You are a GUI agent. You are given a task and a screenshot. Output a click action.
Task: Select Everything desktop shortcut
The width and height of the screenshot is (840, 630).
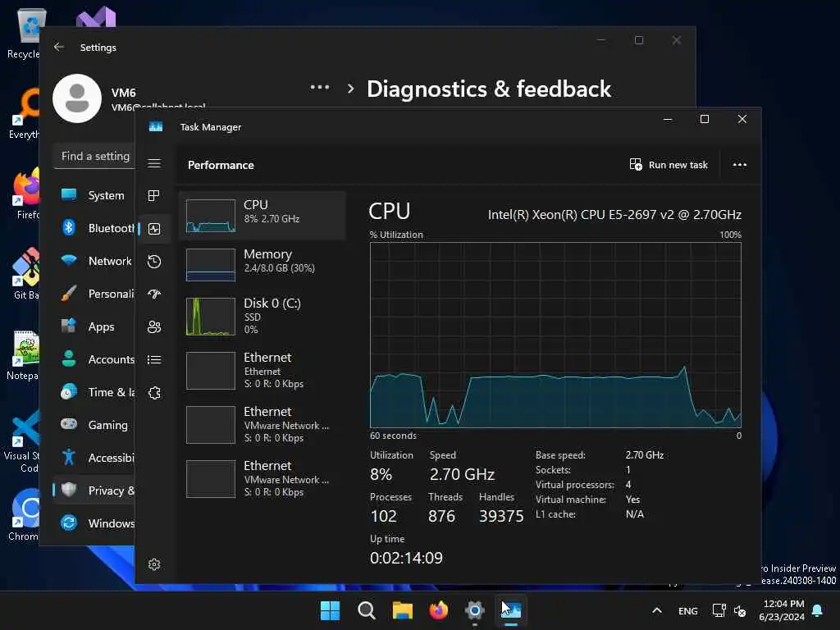(x=25, y=113)
